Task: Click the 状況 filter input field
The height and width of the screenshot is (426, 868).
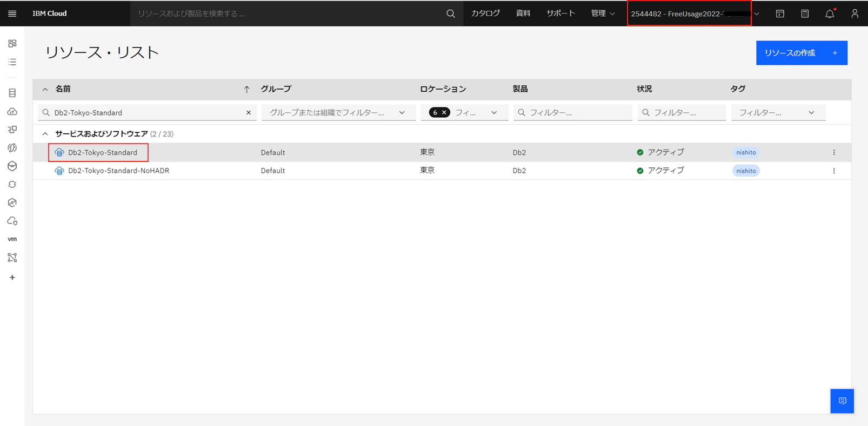Action: [682, 113]
